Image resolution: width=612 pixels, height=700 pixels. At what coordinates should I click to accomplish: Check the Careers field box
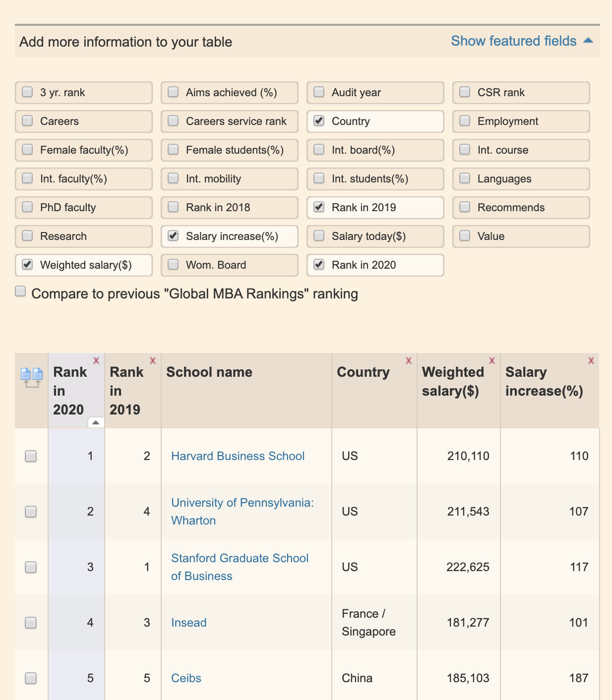tap(28, 121)
